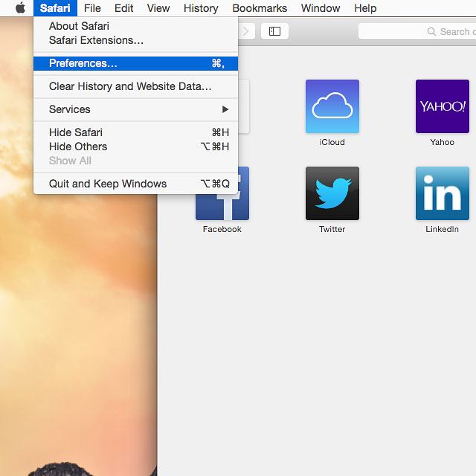Screen dimensions: 476x476
Task: Click the forward navigation arrow
Action: click(246, 31)
